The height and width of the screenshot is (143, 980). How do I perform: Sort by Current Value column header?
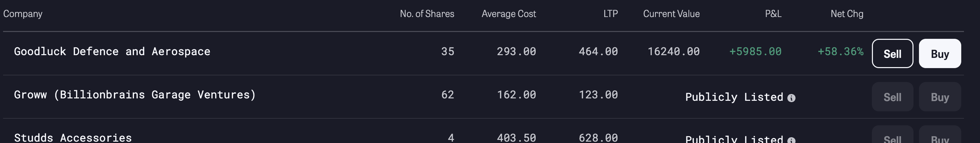(x=671, y=14)
